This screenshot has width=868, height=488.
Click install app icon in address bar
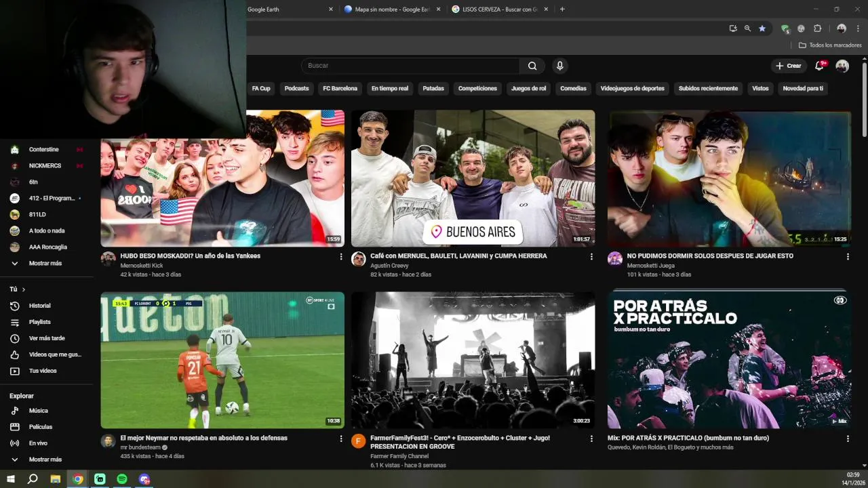click(x=733, y=28)
